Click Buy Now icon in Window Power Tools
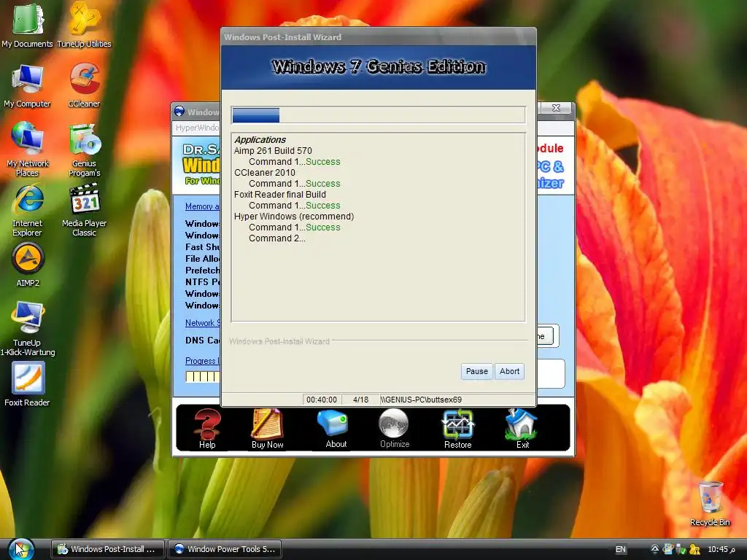The width and height of the screenshot is (747, 560). pos(267,429)
